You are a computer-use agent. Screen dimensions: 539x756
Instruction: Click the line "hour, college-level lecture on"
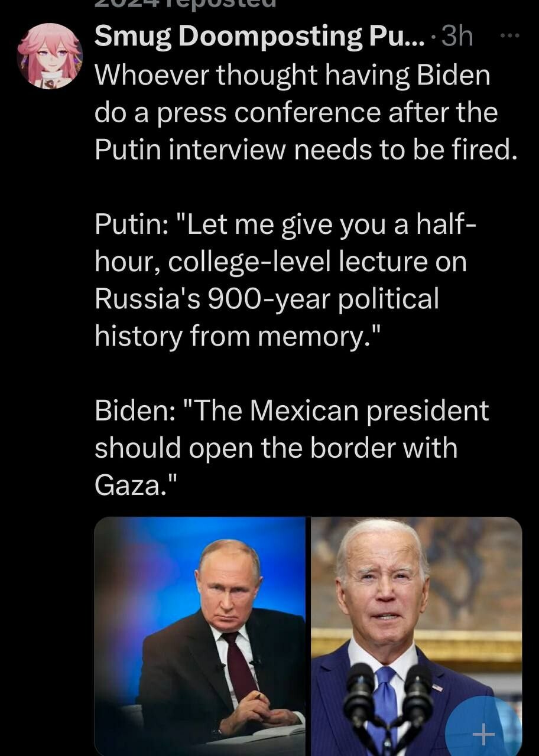tap(281, 262)
